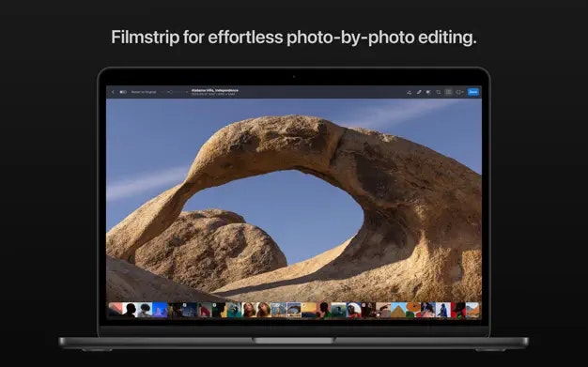Screen dimensions: 588x367
Task: Go back using the toolbar chevron arrow
Action: [x=113, y=92]
